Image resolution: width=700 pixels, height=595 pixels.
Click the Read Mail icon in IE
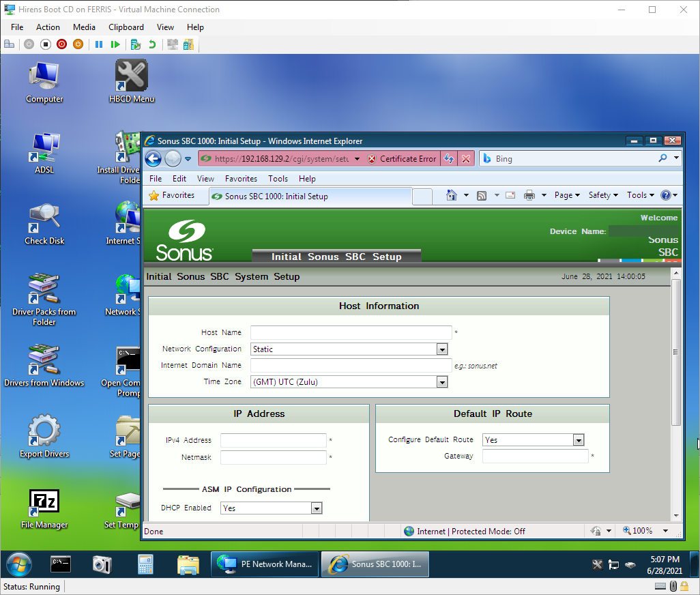(510, 195)
